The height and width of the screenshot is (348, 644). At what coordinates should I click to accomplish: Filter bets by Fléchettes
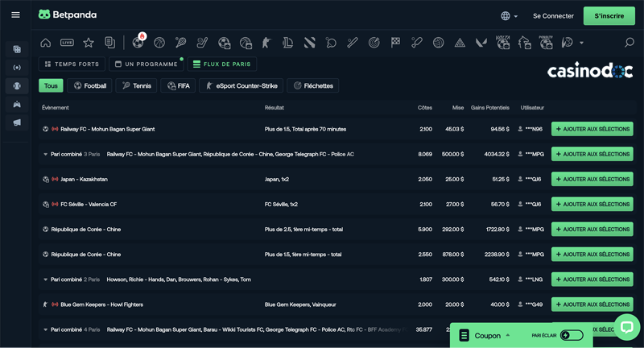pos(313,86)
